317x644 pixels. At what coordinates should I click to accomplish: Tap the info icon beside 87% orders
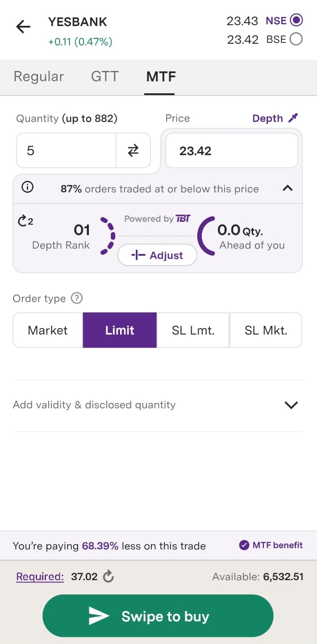pyautogui.click(x=28, y=188)
